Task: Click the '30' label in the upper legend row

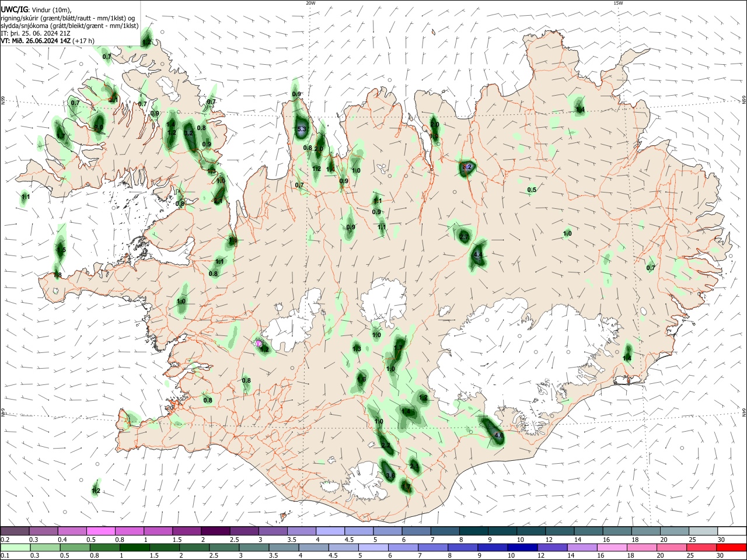Action: point(721,540)
